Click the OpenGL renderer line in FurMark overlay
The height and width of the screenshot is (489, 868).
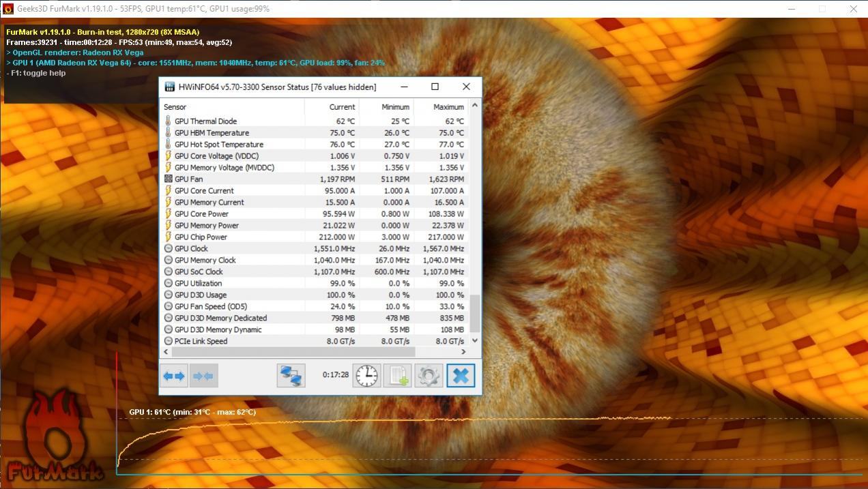pyautogui.click(x=74, y=53)
